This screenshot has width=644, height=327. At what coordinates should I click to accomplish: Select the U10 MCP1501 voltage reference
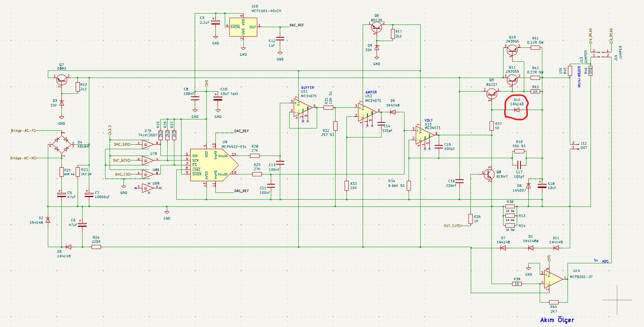[243, 27]
